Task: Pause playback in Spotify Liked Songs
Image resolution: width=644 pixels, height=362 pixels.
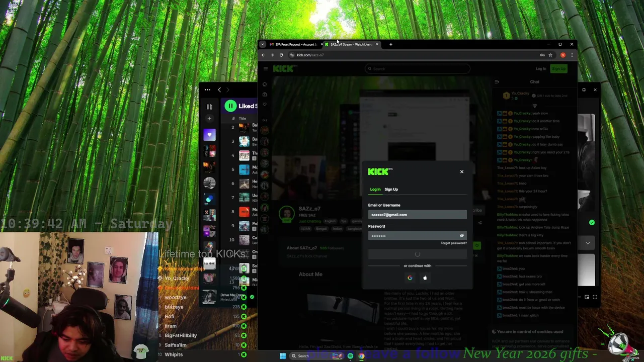Action: click(x=230, y=106)
